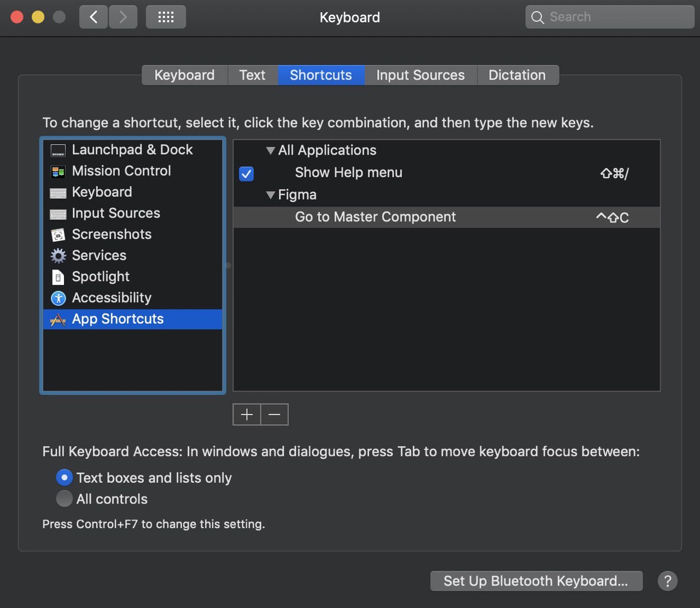This screenshot has width=700, height=608.
Task: Switch to the Text tab
Action: [252, 75]
